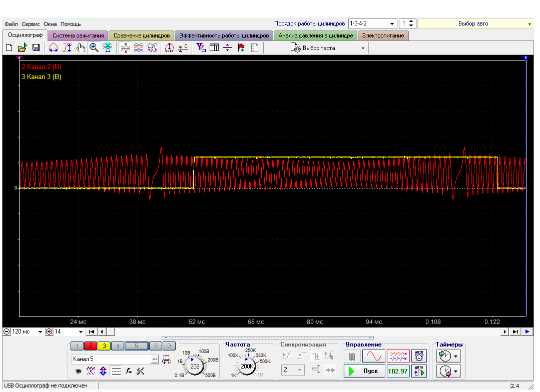The height and width of the screenshot is (392, 540).
Task: Click the red flag marker icon
Action: (x=241, y=48)
